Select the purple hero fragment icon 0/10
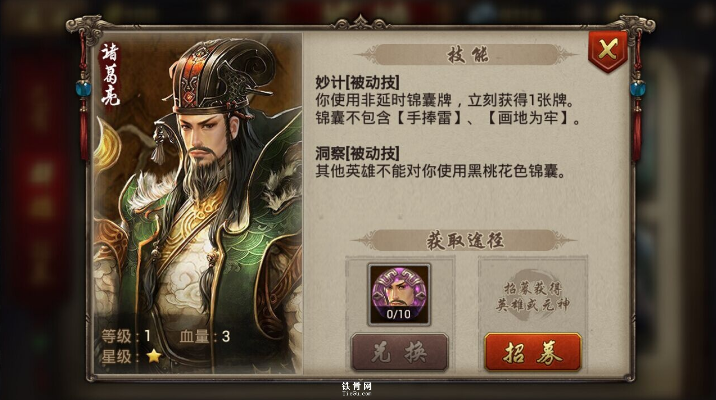The image size is (716, 400). (399, 295)
